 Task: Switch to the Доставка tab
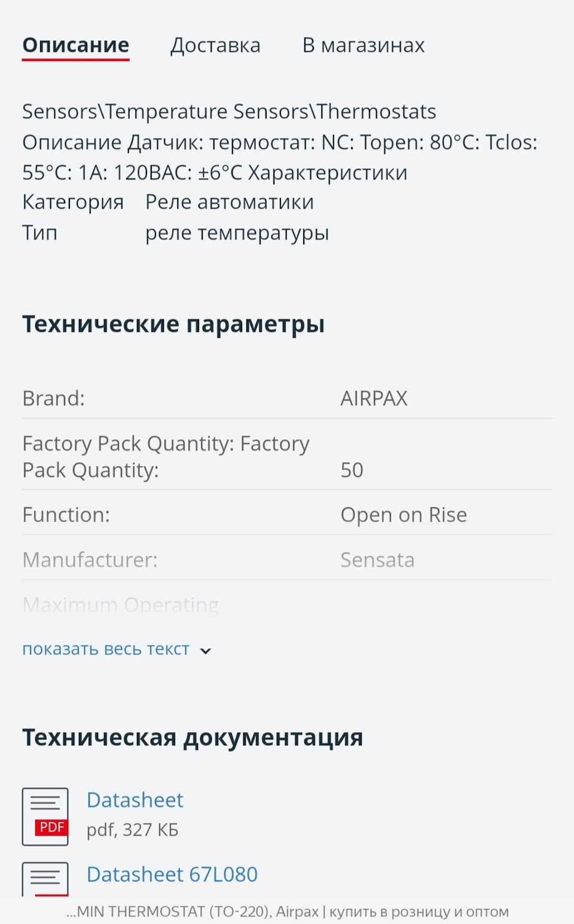(x=215, y=45)
